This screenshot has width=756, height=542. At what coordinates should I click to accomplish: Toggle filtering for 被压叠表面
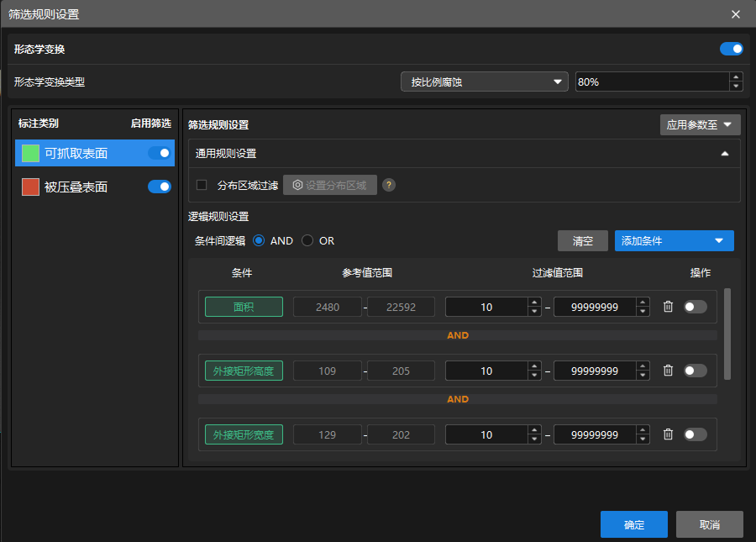tap(159, 187)
